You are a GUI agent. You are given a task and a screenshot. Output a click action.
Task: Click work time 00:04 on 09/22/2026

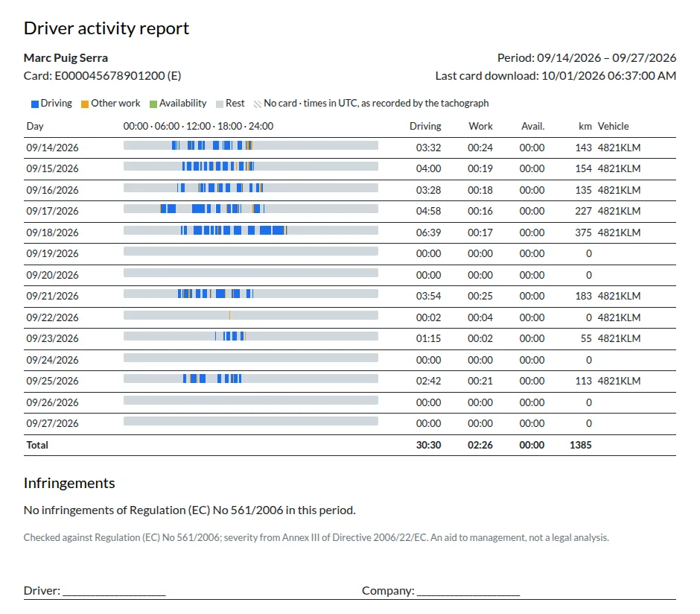click(480, 317)
